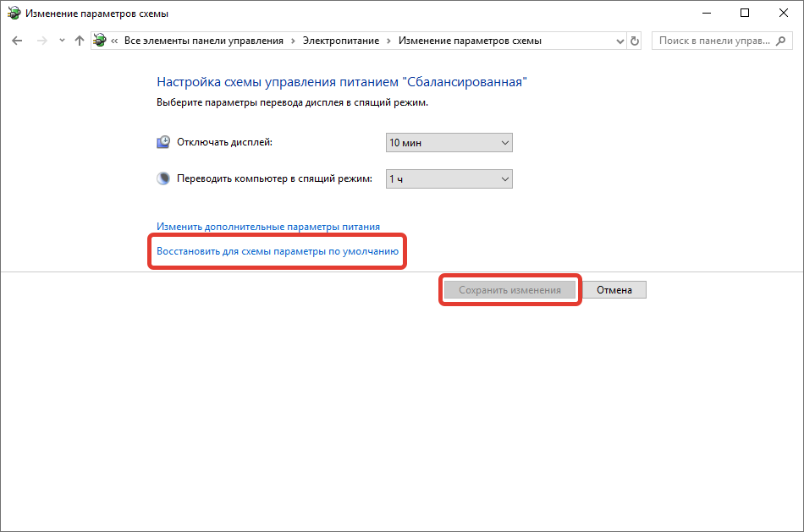Viewport: 804px width, 532px height.
Task: Open the Отключать дисплей dropdown (10 мин)
Action: pyautogui.click(x=449, y=143)
